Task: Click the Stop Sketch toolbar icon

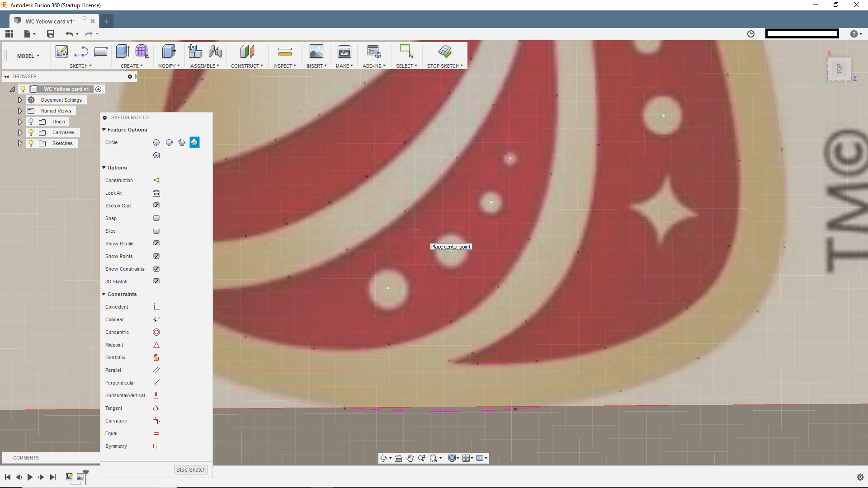Action: point(445,51)
